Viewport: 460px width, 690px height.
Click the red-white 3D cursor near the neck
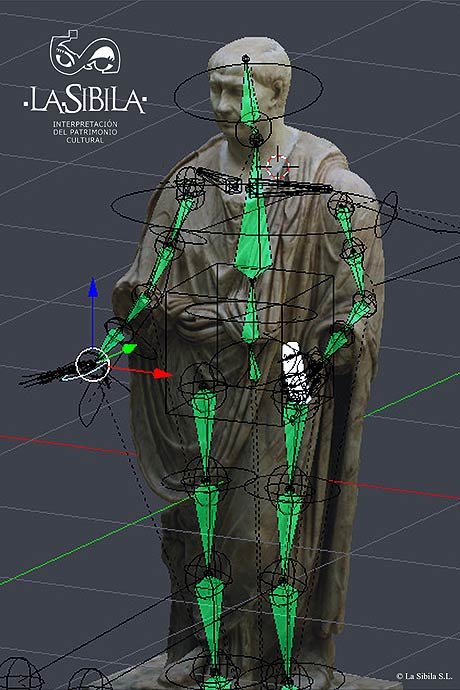point(278,166)
